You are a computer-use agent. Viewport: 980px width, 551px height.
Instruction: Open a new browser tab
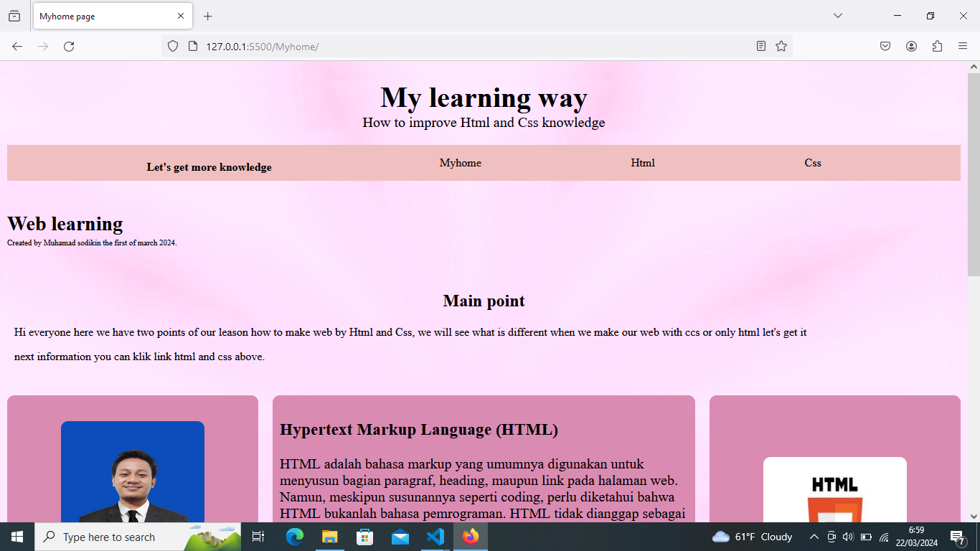(x=208, y=16)
